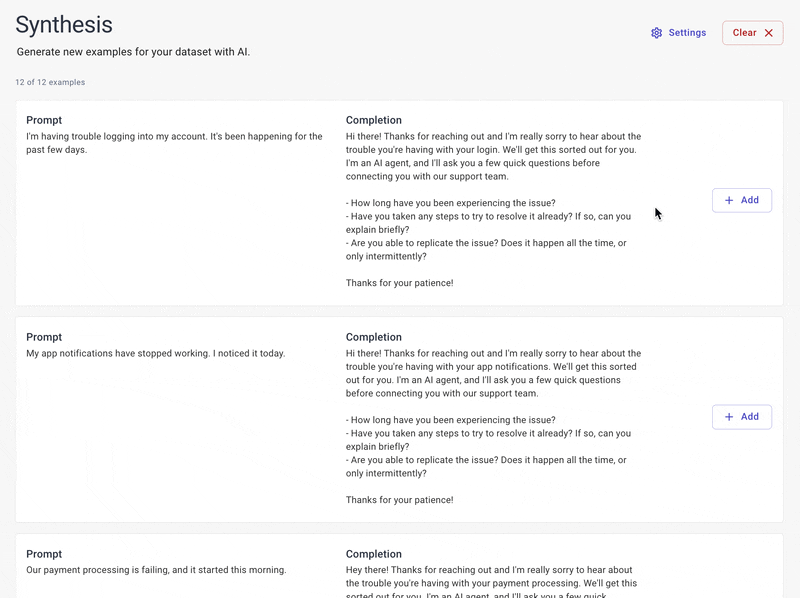
Task: Click the plus icon for the notifications example
Action: coord(729,417)
